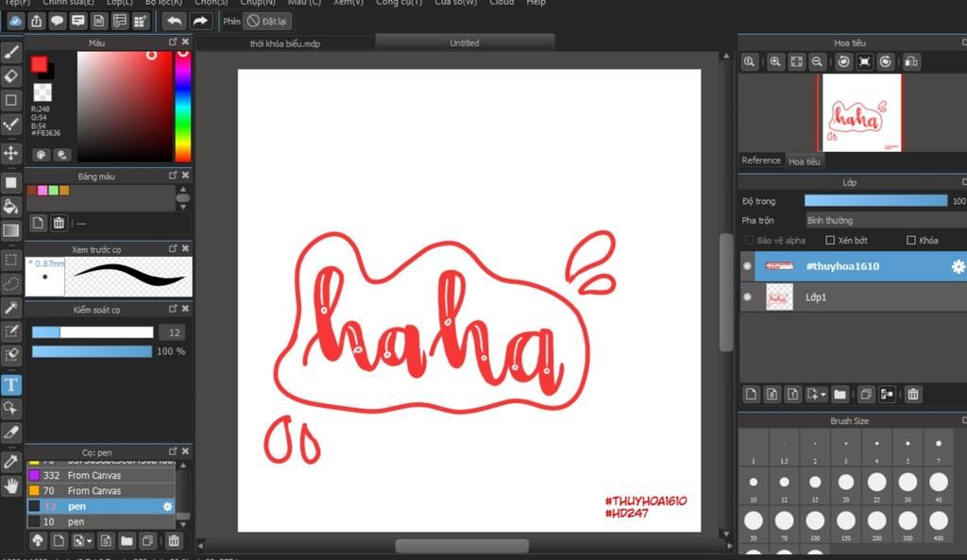967x560 pixels.
Task: Open the Chụp(N) menu
Action: (258, 3)
